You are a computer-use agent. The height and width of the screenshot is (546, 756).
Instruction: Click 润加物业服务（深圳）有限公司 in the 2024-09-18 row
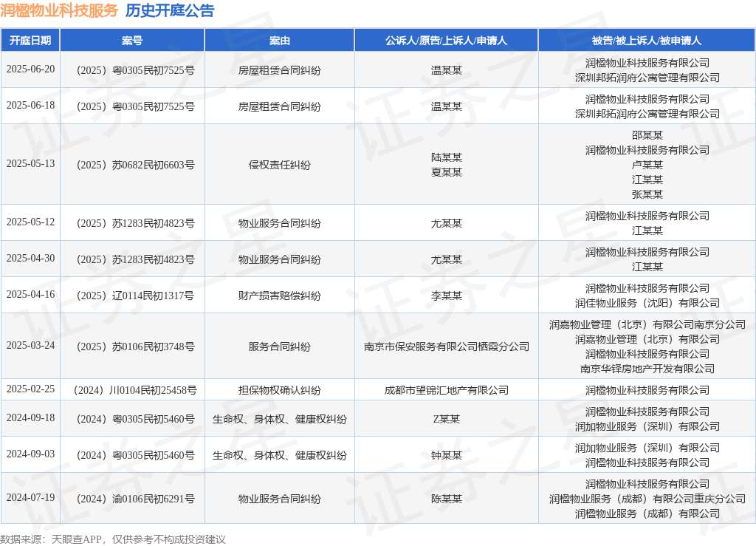[x=647, y=426]
